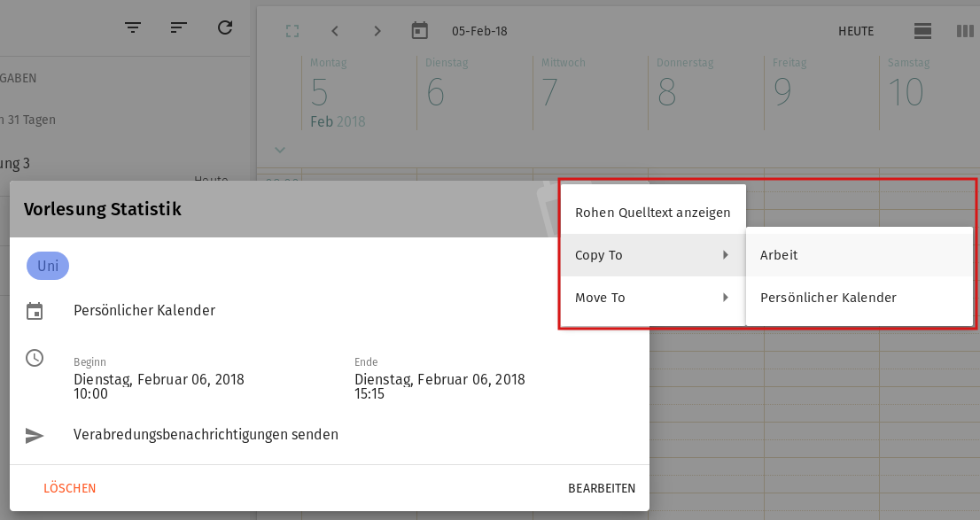The width and height of the screenshot is (980, 520).
Task: Open the Move To submenu
Action: (652, 298)
